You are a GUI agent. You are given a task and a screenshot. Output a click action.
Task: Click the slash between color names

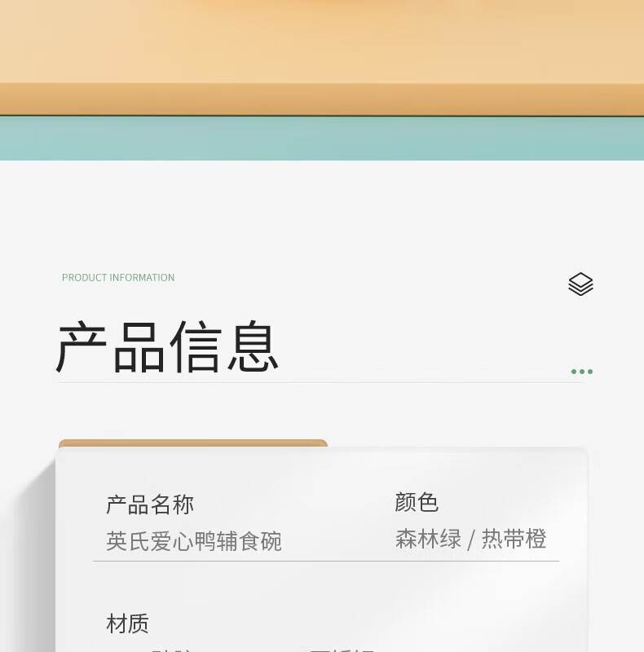coord(471,540)
